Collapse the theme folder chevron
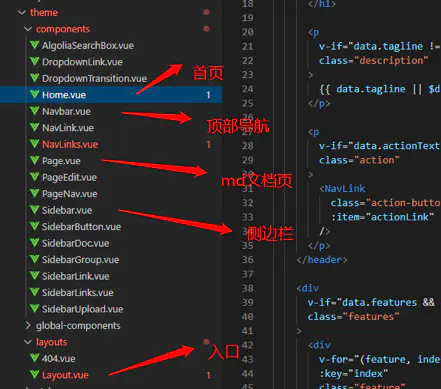 click(x=22, y=13)
